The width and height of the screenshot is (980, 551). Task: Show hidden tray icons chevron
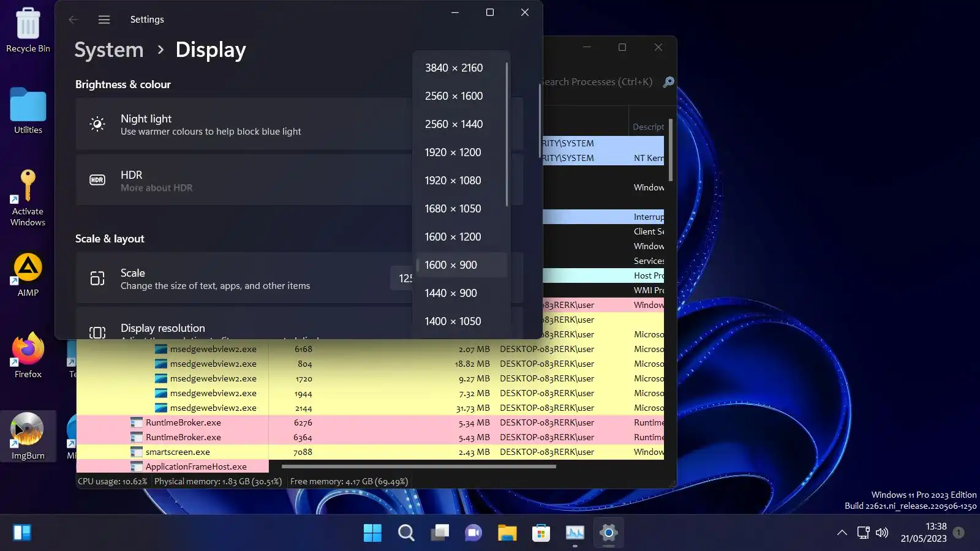click(x=842, y=533)
